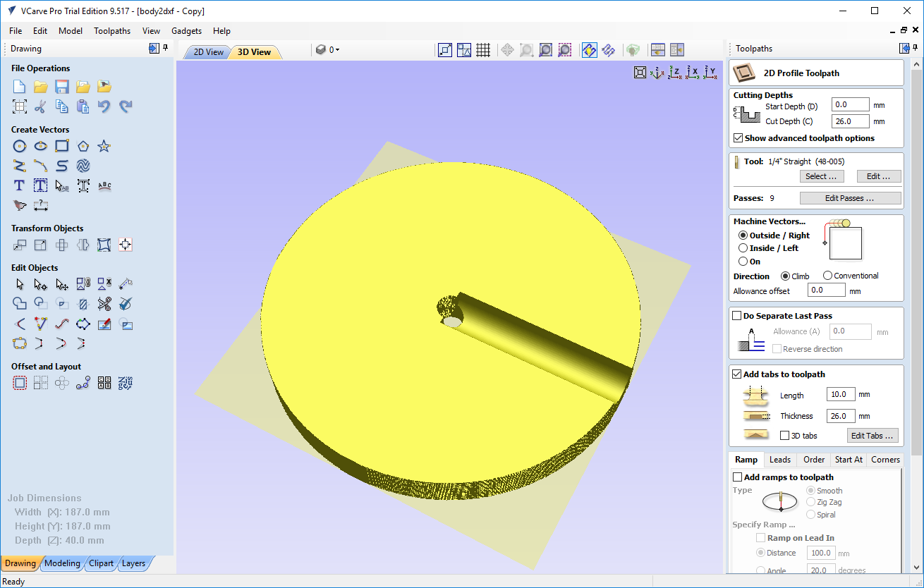Open the Text on Curve ABC tool
This screenshot has height=588, width=924.
click(x=104, y=185)
